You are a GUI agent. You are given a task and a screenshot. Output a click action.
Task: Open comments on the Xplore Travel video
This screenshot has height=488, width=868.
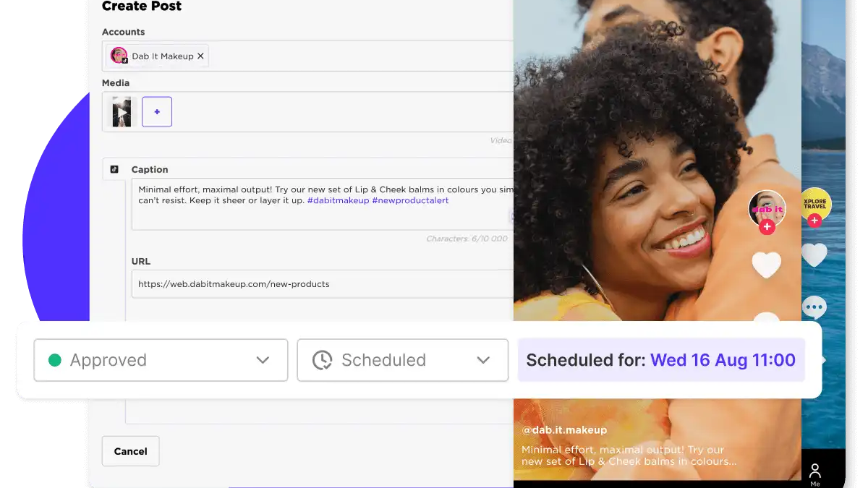(814, 308)
